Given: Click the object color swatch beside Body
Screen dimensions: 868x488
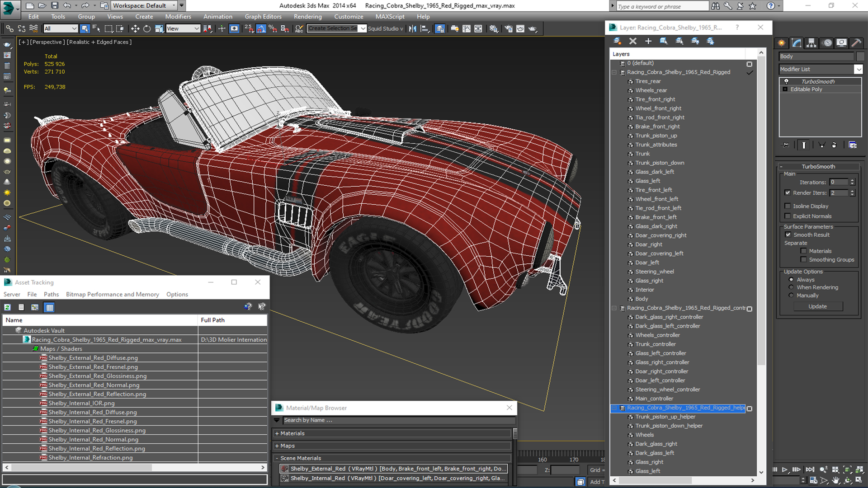Looking at the screenshot, I should [x=860, y=56].
